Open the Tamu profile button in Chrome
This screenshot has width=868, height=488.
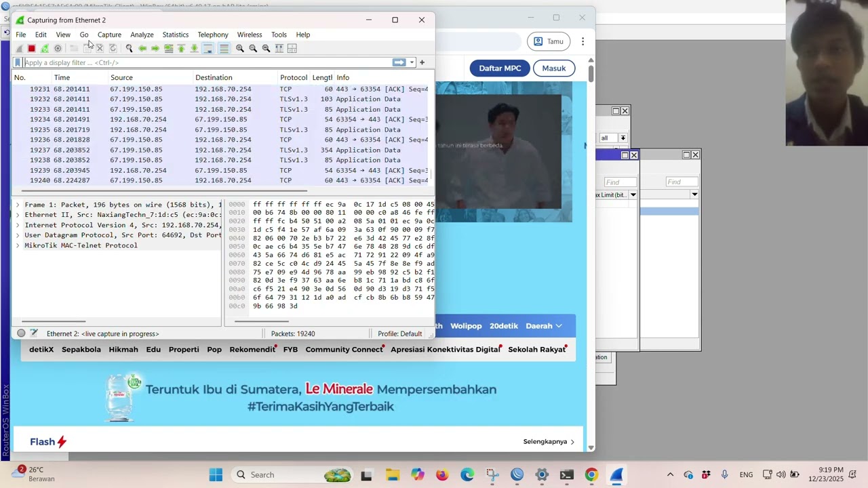[x=548, y=41]
